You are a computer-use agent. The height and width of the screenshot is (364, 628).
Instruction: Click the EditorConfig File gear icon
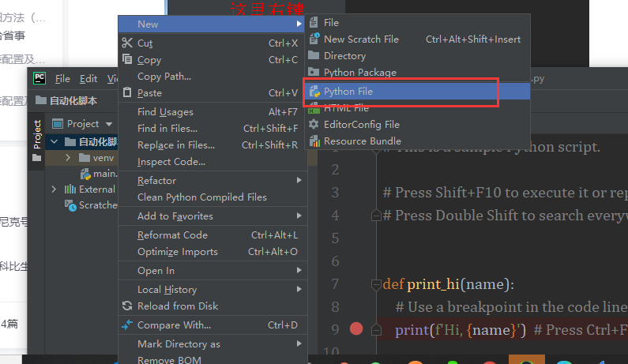[x=314, y=124]
